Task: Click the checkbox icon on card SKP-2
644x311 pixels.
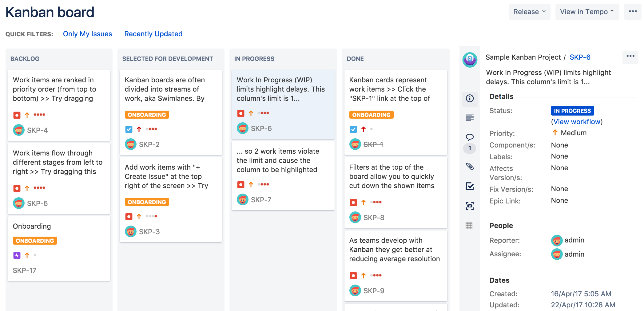Action: point(129,129)
